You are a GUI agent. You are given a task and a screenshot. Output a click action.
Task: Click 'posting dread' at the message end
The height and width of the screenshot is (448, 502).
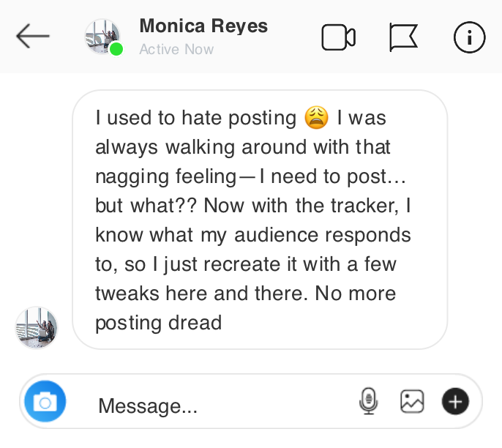coord(158,323)
